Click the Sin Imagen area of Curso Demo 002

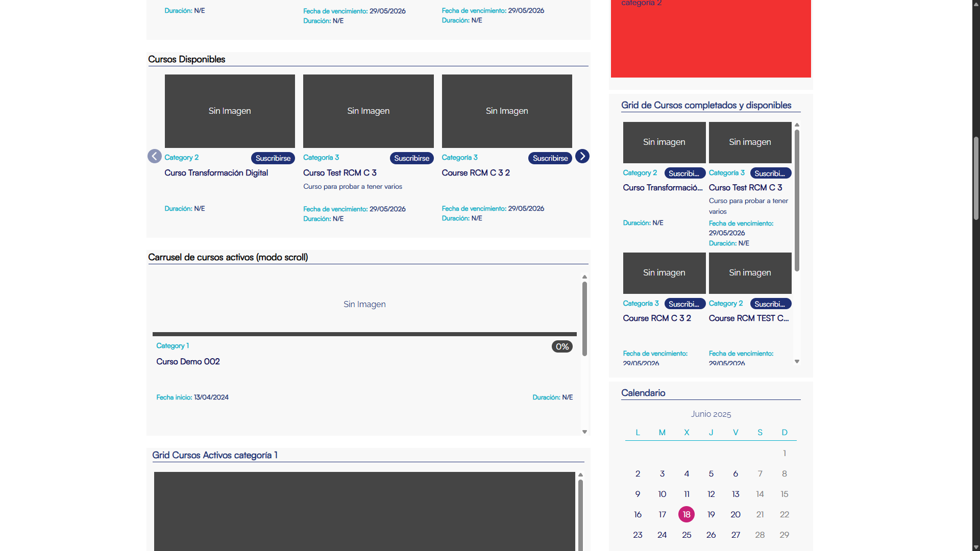click(364, 305)
